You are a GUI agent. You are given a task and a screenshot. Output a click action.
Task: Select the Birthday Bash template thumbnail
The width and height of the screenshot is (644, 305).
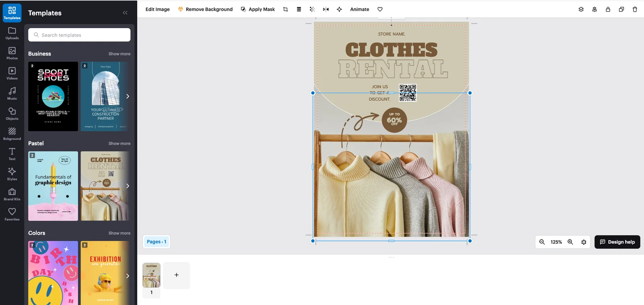click(53, 273)
